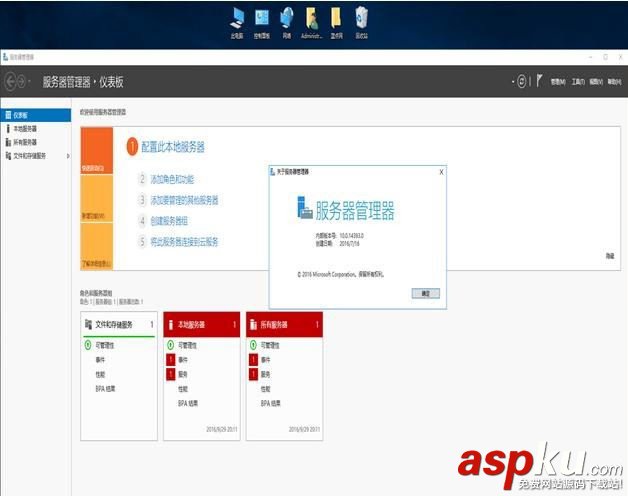Click the 将此服务器连接到云服务 link
Image resolution: width=628 pixels, height=496 pixels.
tap(184, 242)
